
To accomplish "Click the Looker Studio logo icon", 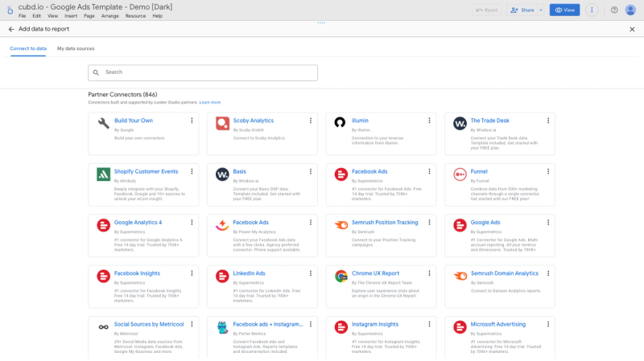I will (10, 10).
